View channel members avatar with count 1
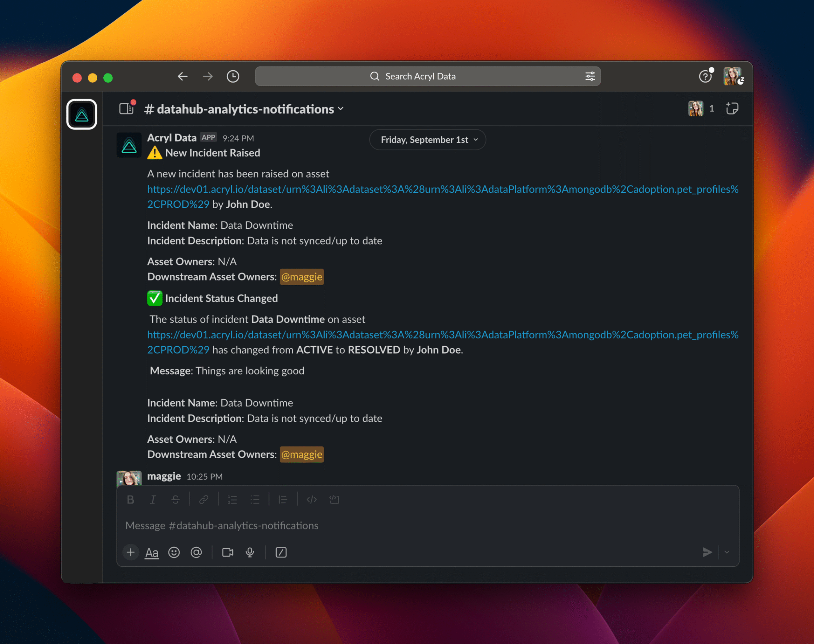The width and height of the screenshot is (814, 644). pyautogui.click(x=701, y=108)
